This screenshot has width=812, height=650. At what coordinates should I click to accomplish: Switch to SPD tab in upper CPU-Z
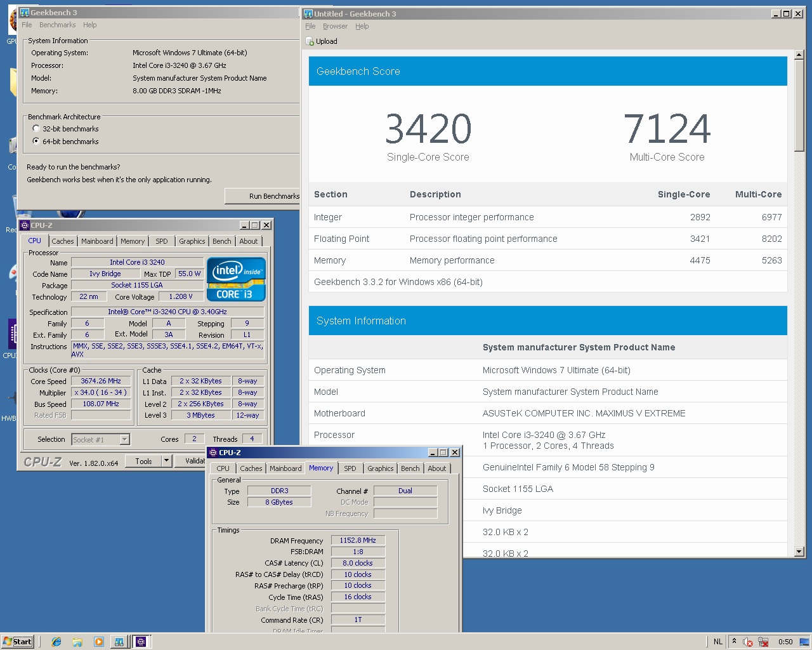click(162, 241)
